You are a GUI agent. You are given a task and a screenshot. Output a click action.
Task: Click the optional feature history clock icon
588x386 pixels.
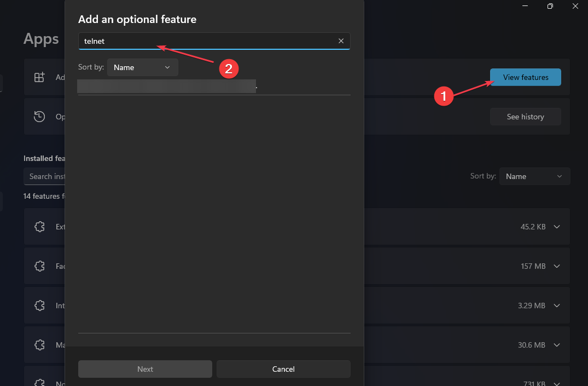39,117
